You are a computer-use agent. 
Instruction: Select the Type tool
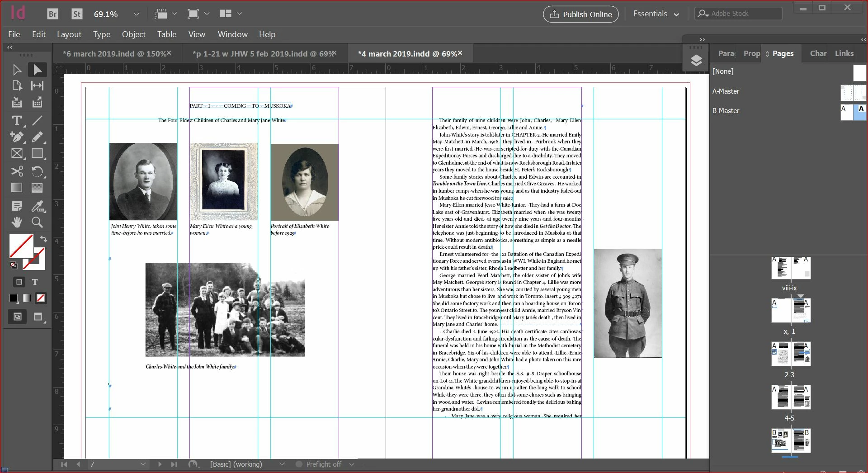coord(17,120)
